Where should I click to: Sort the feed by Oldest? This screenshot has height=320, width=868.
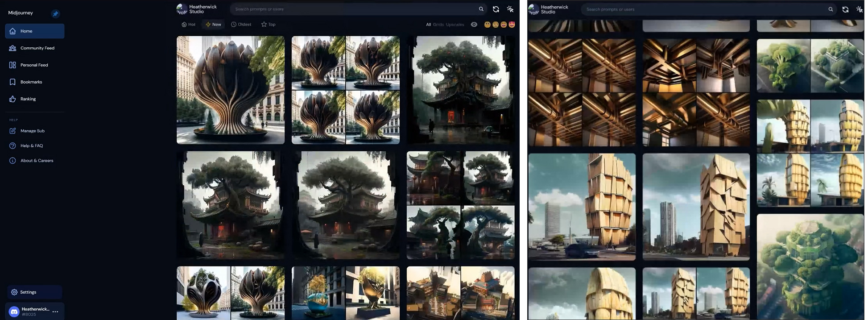(241, 25)
